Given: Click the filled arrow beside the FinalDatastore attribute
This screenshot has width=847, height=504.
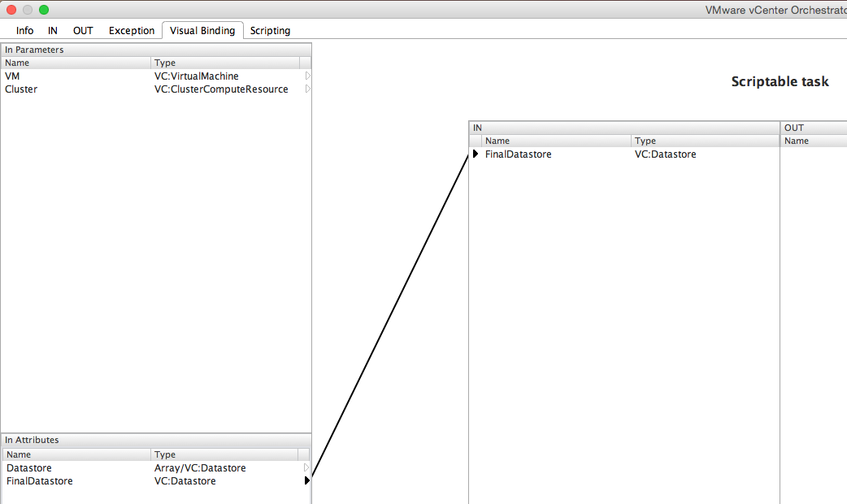Looking at the screenshot, I should tap(306, 481).
